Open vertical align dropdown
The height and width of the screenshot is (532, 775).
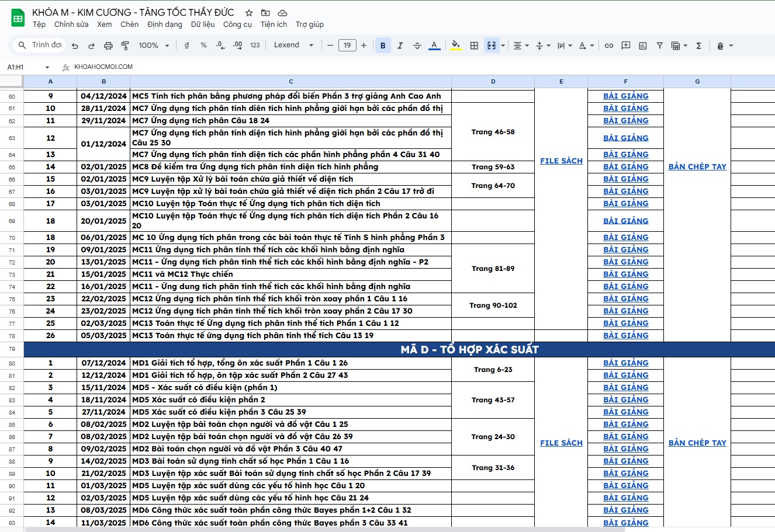click(543, 46)
